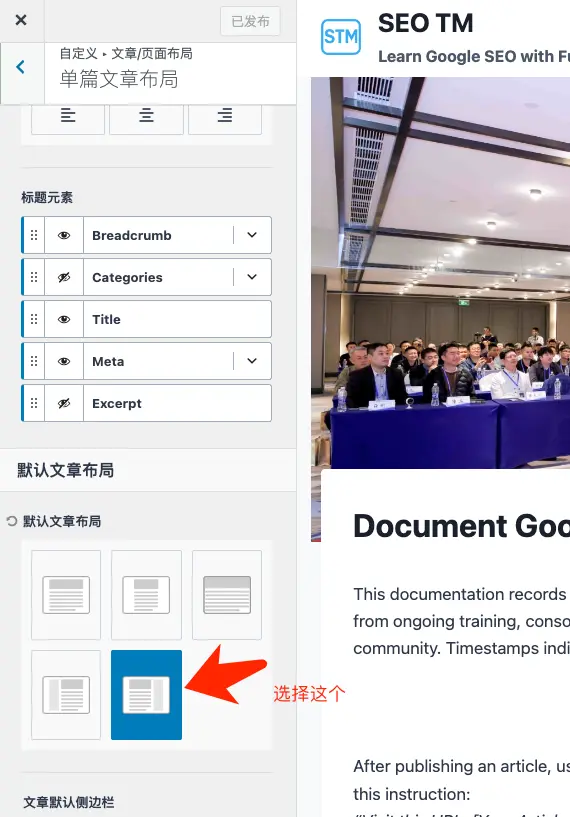The width and height of the screenshot is (570, 817).
Task: Choose the highlighted blue two-sidebar layout thumbnail
Action: (x=146, y=695)
